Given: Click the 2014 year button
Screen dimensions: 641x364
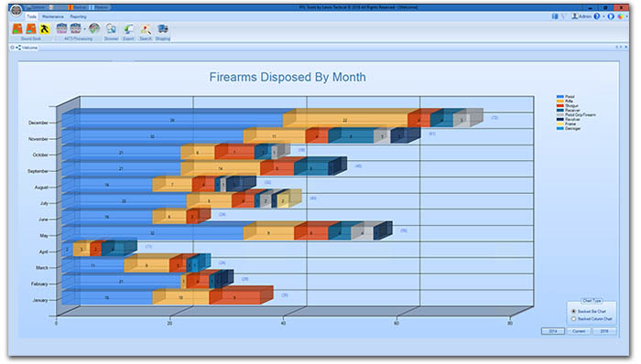Looking at the screenshot, I should point(553,331).
